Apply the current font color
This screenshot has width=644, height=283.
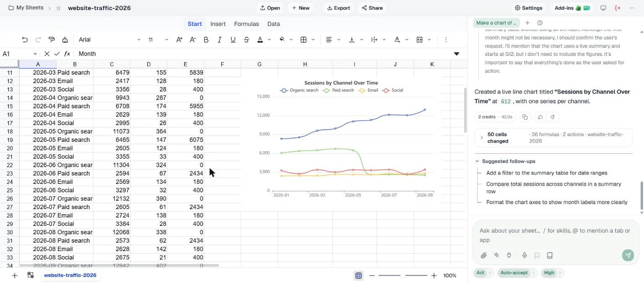coord(260,39)
